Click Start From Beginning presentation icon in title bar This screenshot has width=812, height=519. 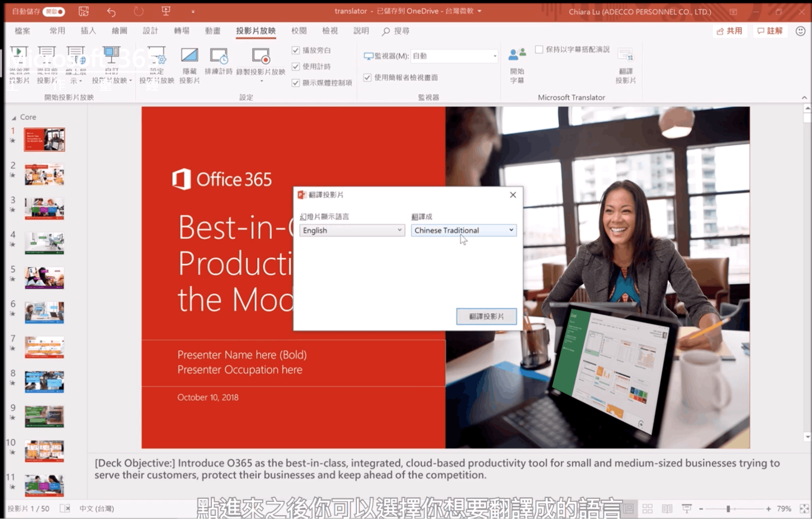point(166,11)
